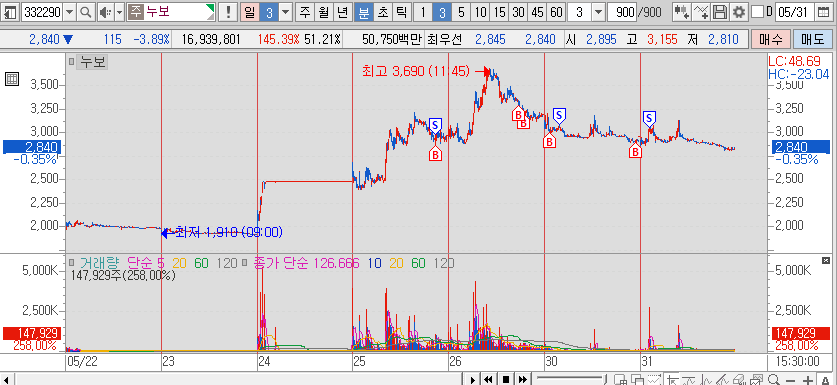Viewport: 837px width, 385px height.
Task: Click the exclamation mark info button
Action: click(228, 11)
